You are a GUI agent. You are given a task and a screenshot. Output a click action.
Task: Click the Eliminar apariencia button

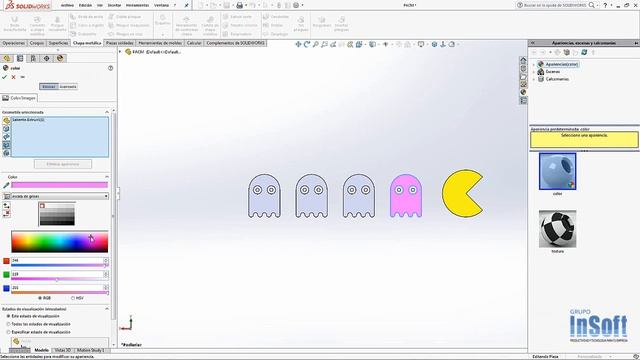(x=63, y=164)
